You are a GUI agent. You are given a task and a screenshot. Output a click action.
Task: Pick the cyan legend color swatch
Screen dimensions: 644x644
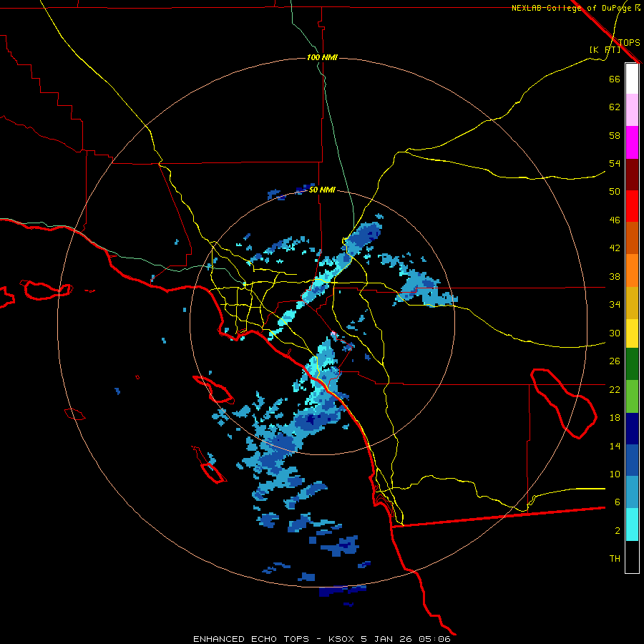tap(632, 525)
